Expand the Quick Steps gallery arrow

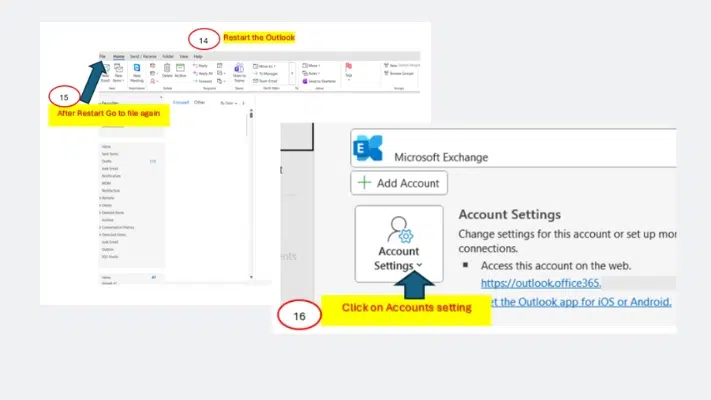tap(292, 73)
